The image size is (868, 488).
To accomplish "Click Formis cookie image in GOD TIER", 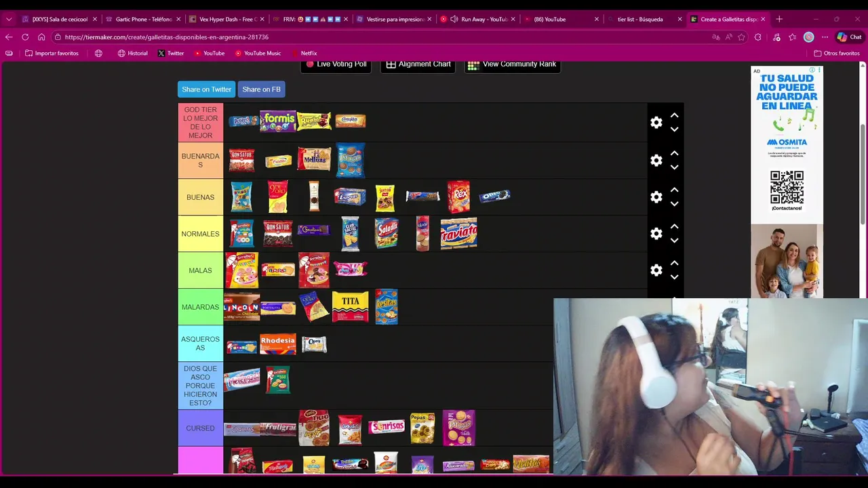I will [278, 121].
